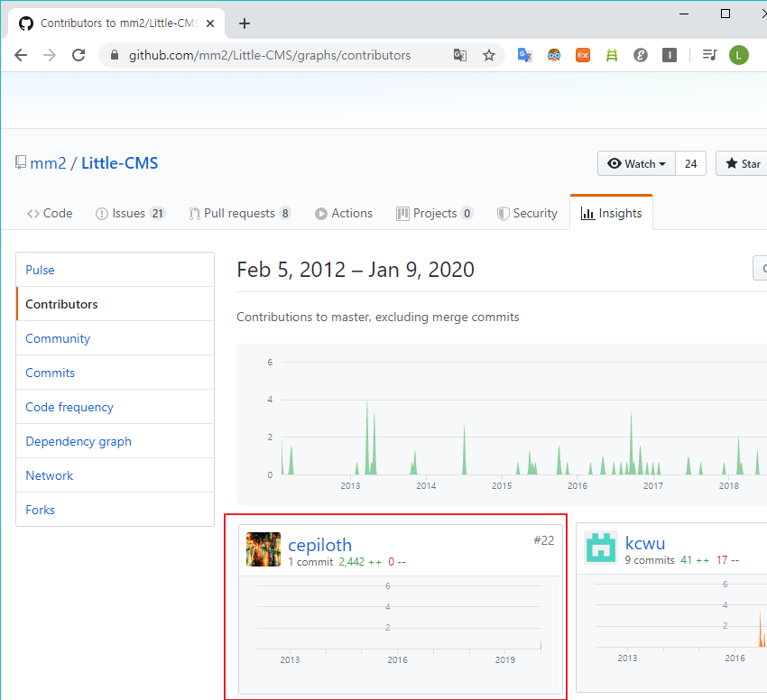
Task: Close the Contributors to mm2/Little-CMS tab
Action: [x=210, y=23]
